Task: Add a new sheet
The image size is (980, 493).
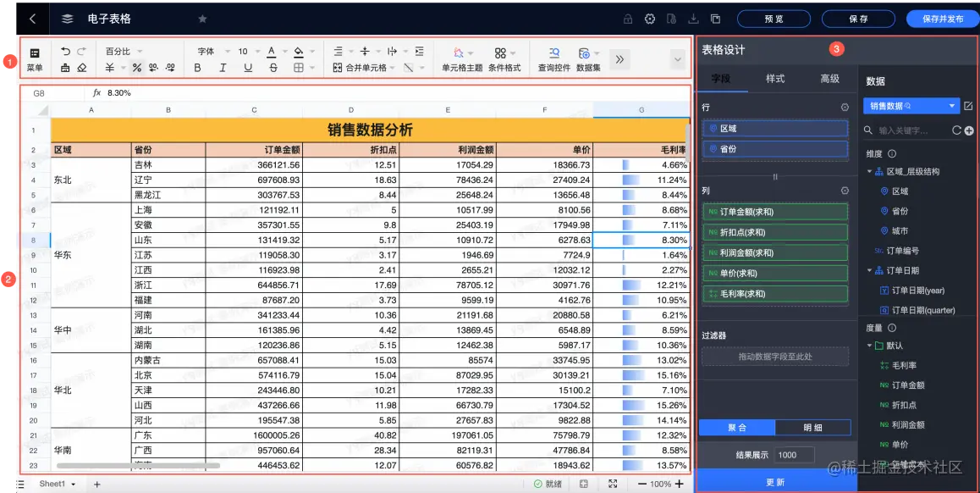Action: (96, 485)
